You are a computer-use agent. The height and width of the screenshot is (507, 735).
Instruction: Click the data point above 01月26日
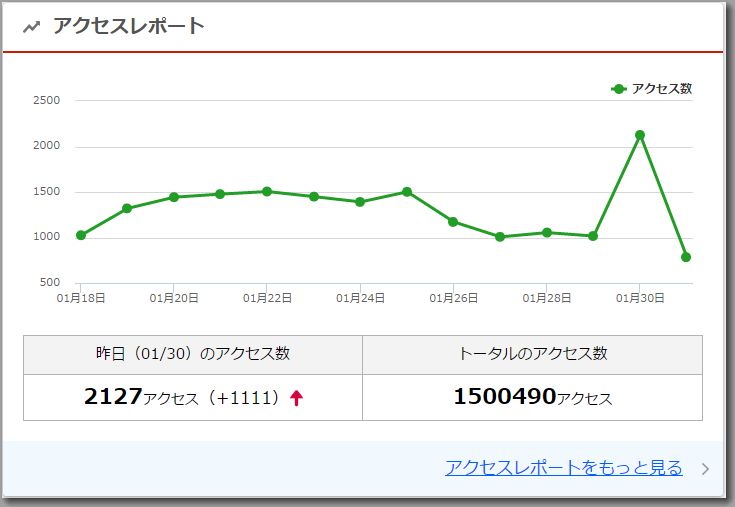pyautogui.click(x=453, y=221)
